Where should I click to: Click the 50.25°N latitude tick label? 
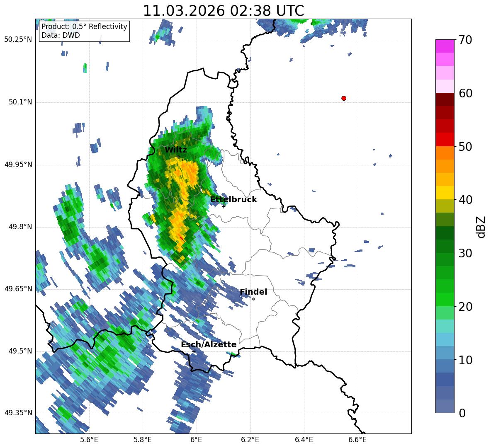18,40
